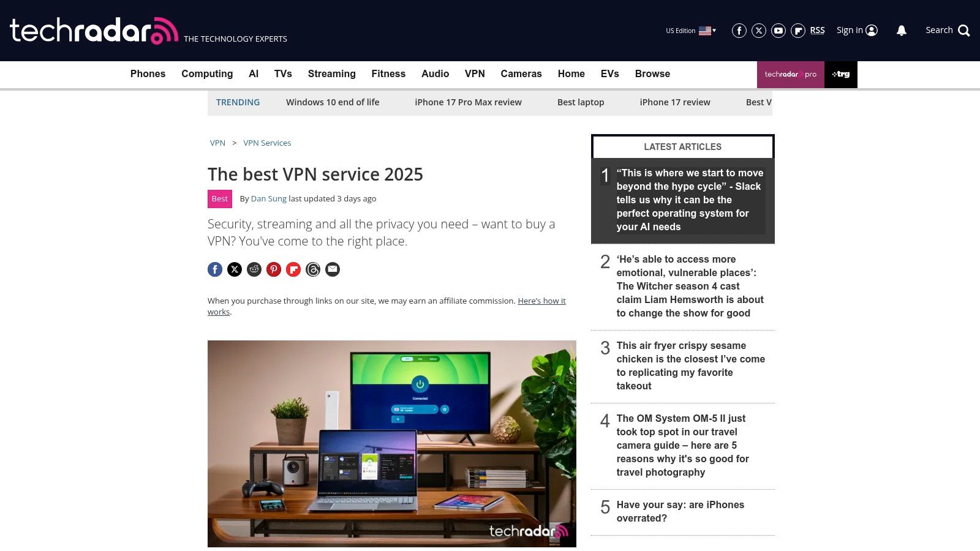Open the TechRadar Pro logo button
This screenshot has height=551, width=980.
pos(791,75)
